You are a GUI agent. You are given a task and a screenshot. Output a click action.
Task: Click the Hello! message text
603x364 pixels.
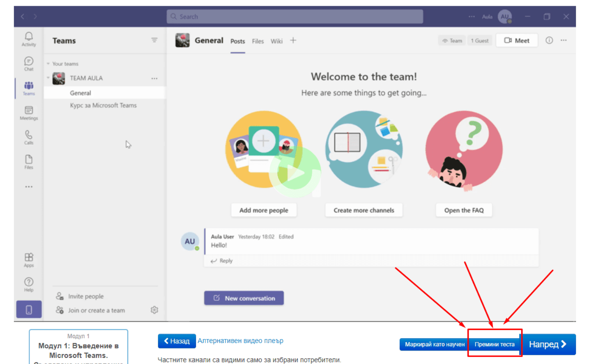219,245
